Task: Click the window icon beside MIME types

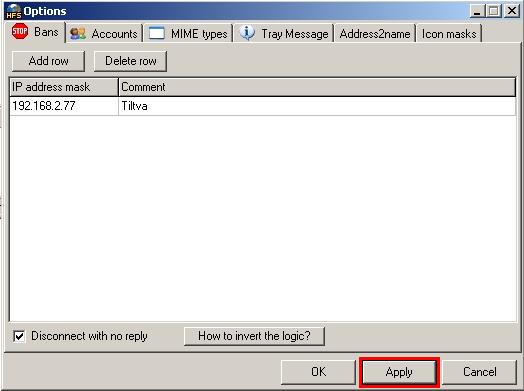Action: click(x=156, y=33)
